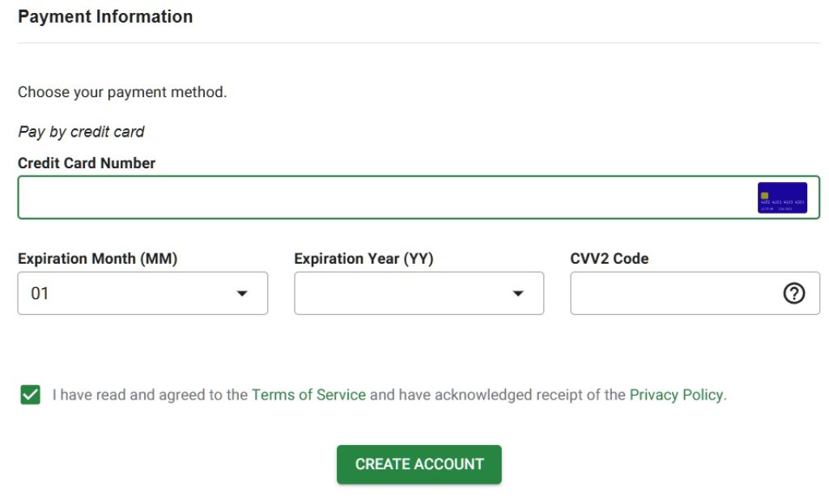Click the Expiration Year (YY) label
829x504 pixels.
click(x=363, y=259)
